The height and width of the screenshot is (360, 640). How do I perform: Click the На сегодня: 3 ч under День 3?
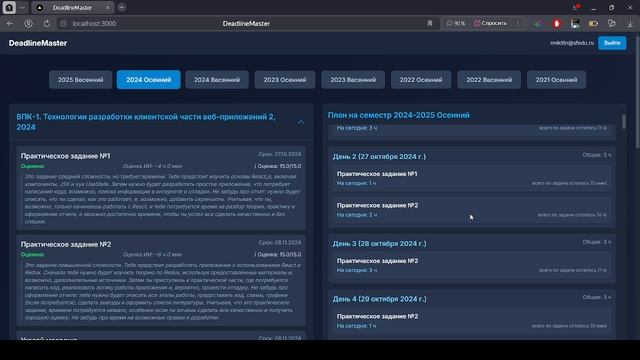(357, 270)
